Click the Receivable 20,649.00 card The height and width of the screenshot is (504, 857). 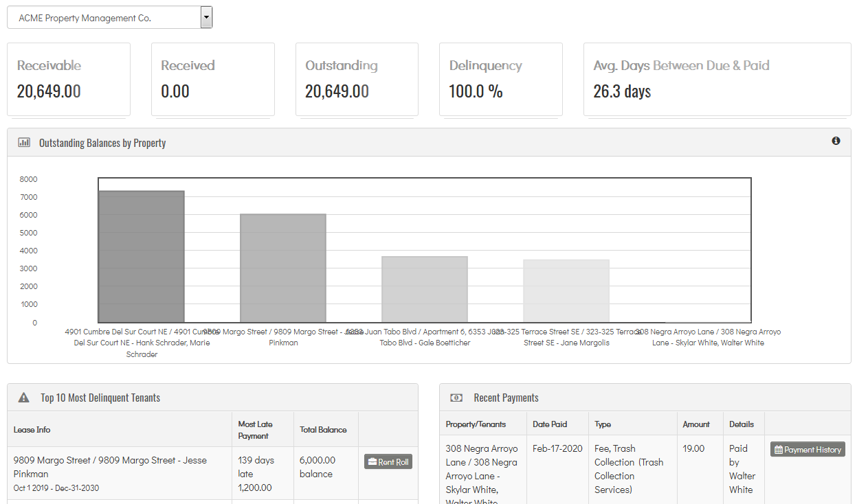tap(69, 79)
